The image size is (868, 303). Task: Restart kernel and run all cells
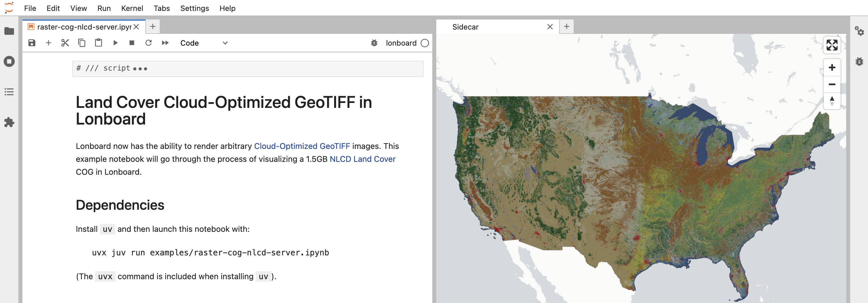tap(165, 43)
